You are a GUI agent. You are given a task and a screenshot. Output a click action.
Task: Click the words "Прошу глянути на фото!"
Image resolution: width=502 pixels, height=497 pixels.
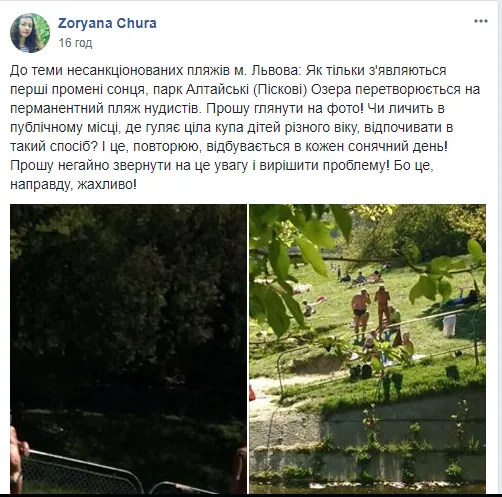point(285,108)
